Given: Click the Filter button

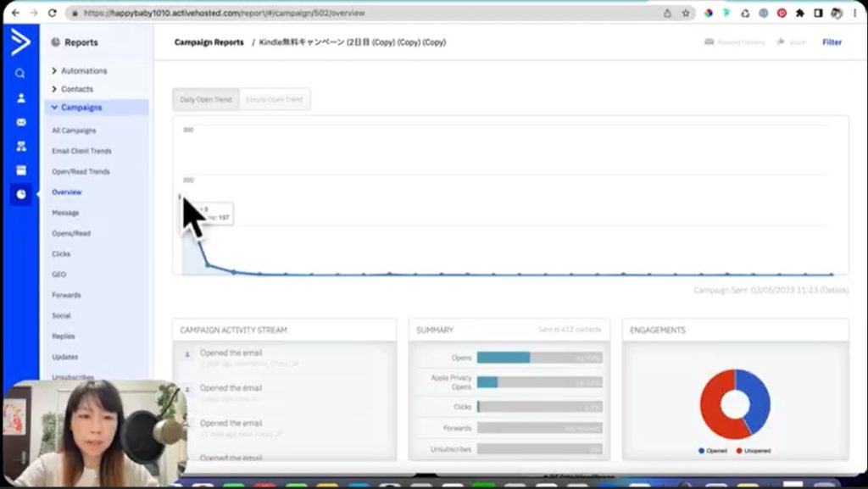Looking at the screenshot, I should click(832, 42).
